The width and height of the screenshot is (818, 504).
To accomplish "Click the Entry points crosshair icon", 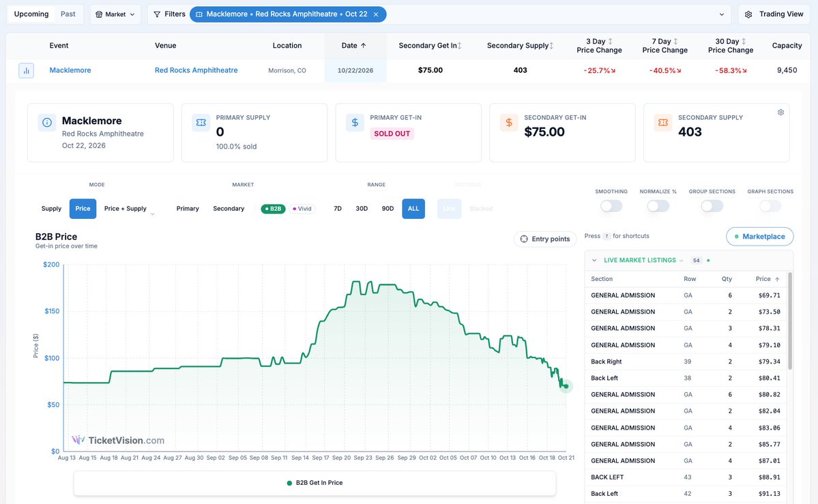I will (x=524, y=239).
